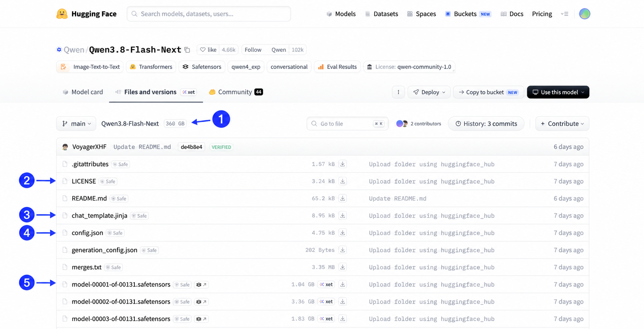
Task: Expand the Contribute dropdown
Action: point(562,124)
